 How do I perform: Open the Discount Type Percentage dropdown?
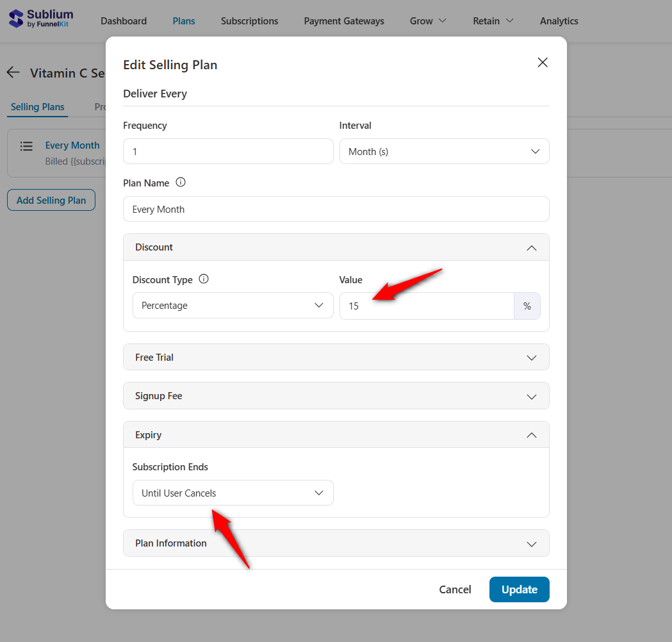[x=233, y=306]
